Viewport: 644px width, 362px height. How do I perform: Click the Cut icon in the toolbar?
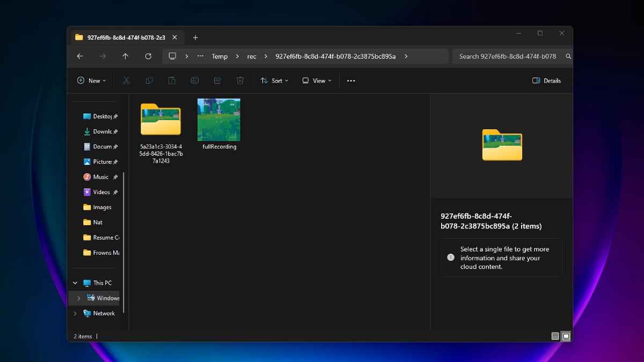pos(127,80)
